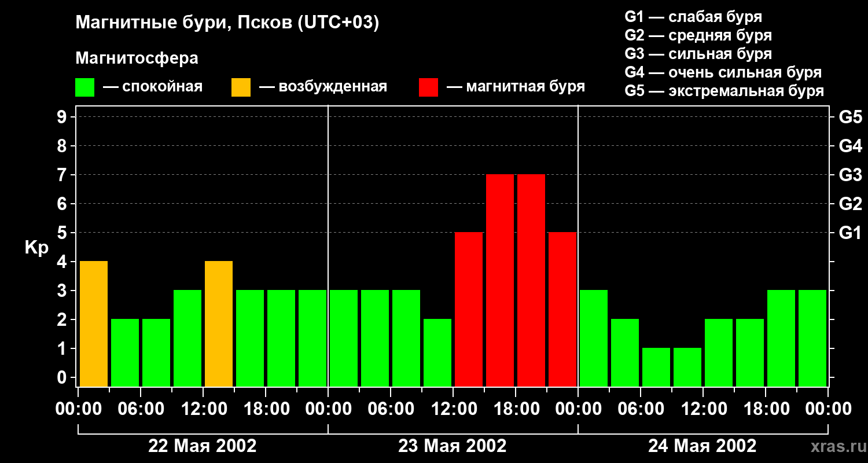
Task: Click the legend line 'G4 — очень сильная буря'
Action: [x=723, y=72]
